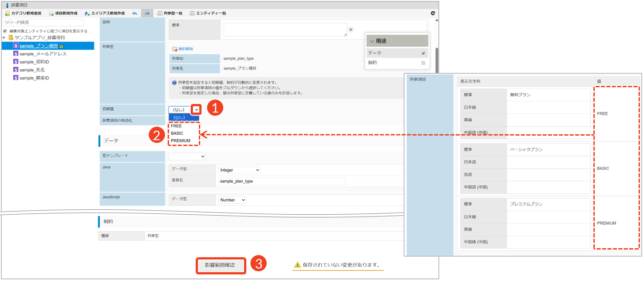Click the ツリー内検索 search field
The height and width of the screenshot is (283, 644).
click(x=43, y=23)
